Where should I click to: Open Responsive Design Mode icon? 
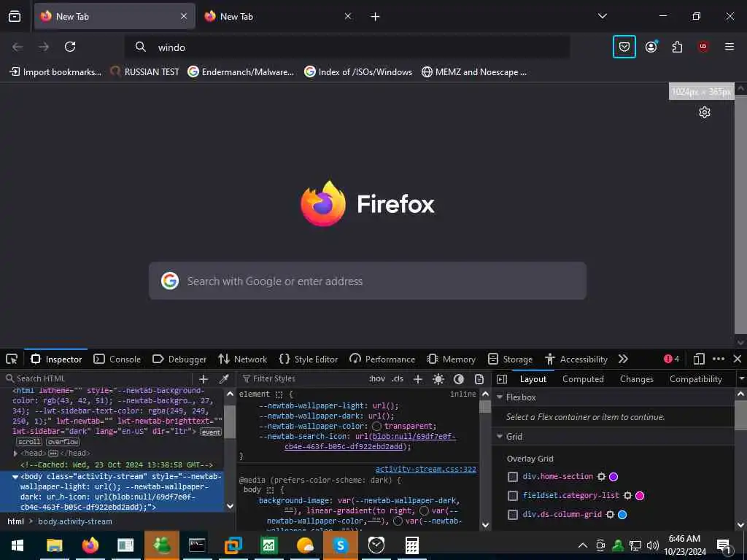699,359
